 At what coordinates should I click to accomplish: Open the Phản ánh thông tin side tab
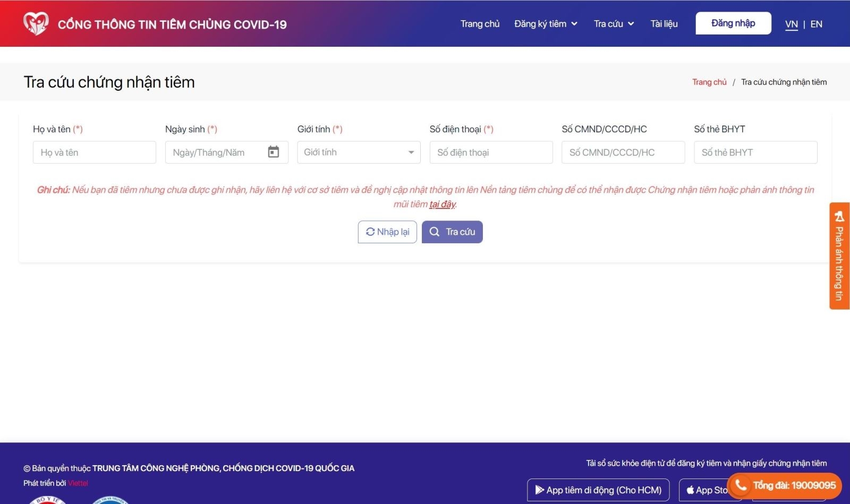pyautogui.click(x=839, y=256)
